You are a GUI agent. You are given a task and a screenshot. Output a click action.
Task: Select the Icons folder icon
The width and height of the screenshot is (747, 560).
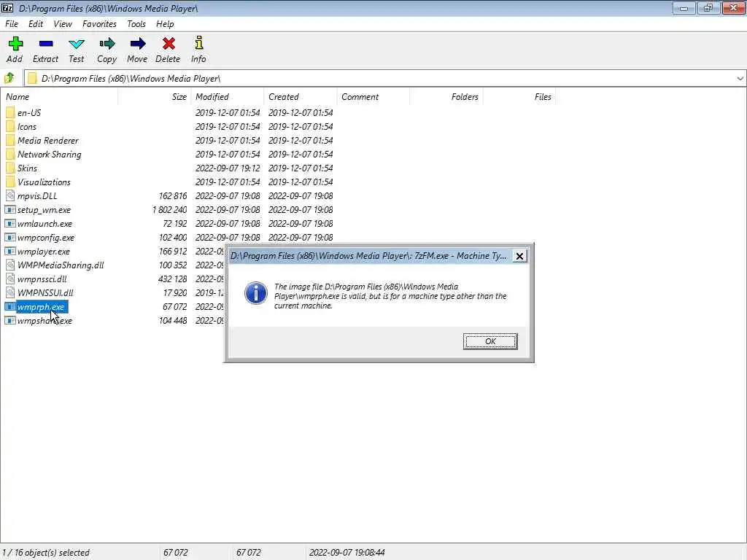[10, 127]
